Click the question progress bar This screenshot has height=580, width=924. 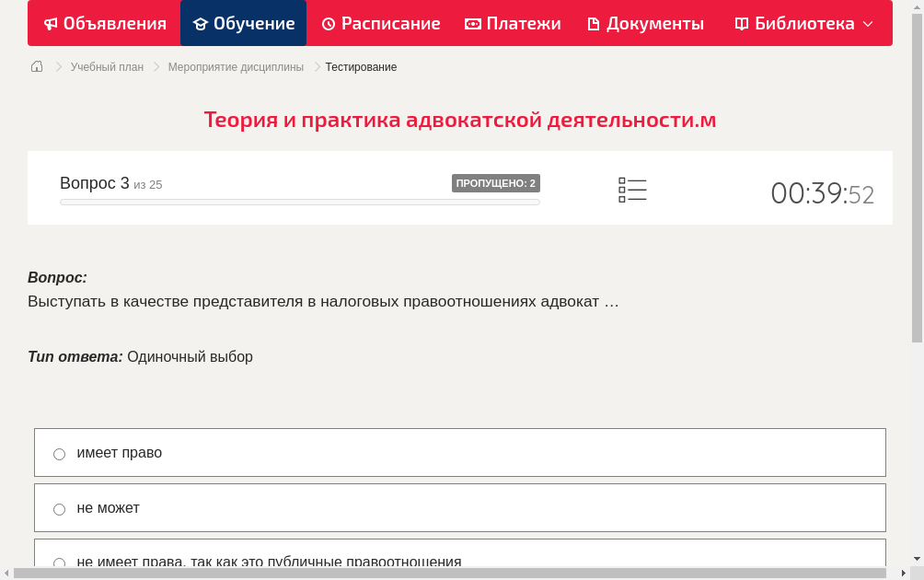click(299, 202)
